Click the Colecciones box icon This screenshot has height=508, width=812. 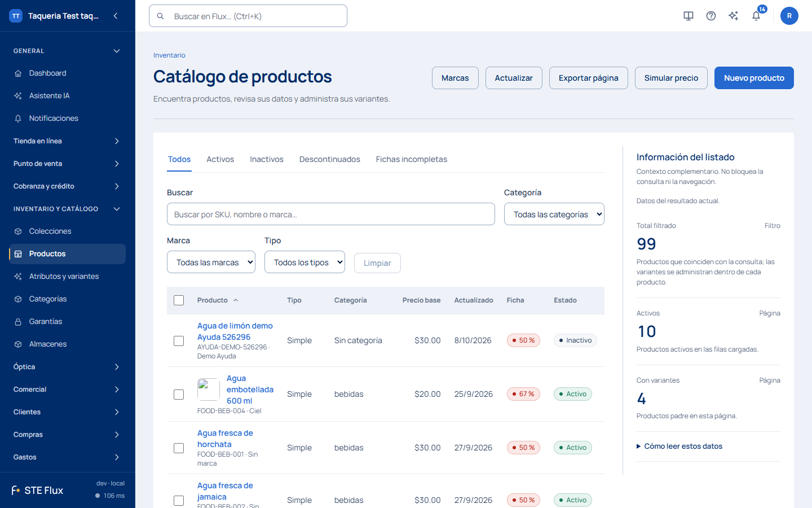click(x=18, y=231)
